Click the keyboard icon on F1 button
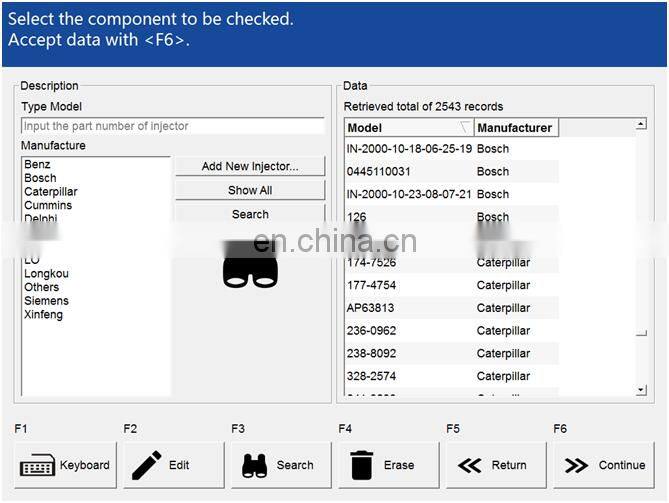The width and height of the screenshot is (669, 503). coord(38,466)
